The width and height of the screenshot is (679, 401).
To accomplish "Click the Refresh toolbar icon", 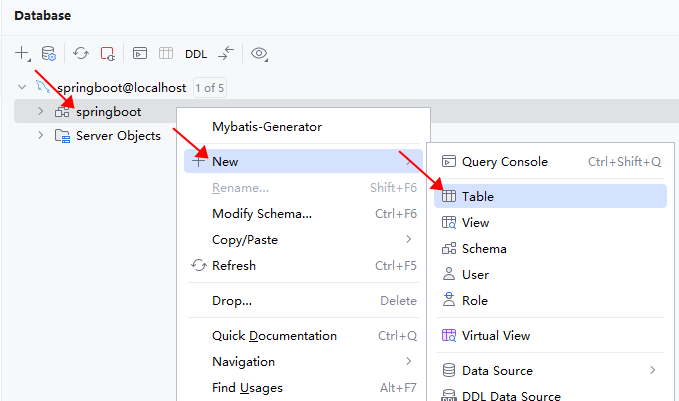I will pyautogui.click(x=81, y=53).
